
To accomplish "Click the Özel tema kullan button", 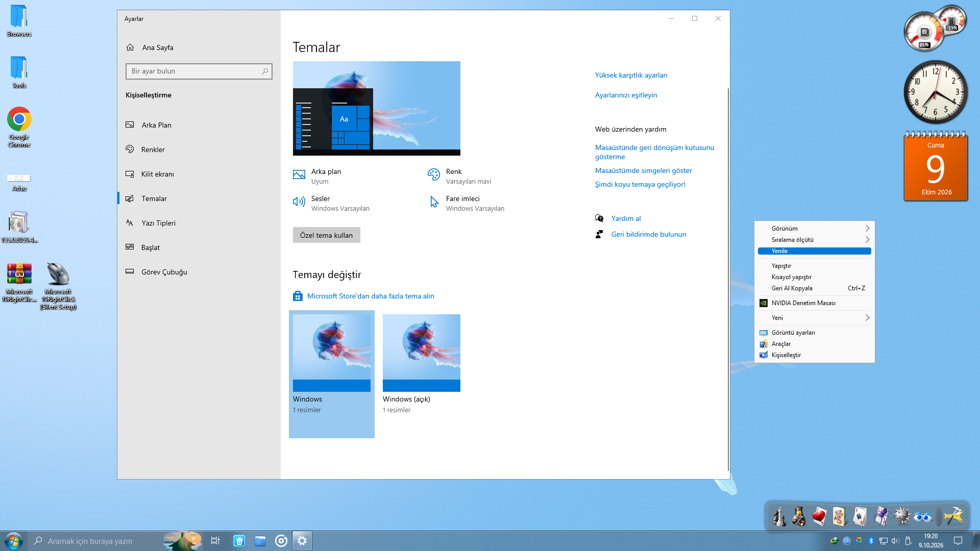I will coord(326,235).
